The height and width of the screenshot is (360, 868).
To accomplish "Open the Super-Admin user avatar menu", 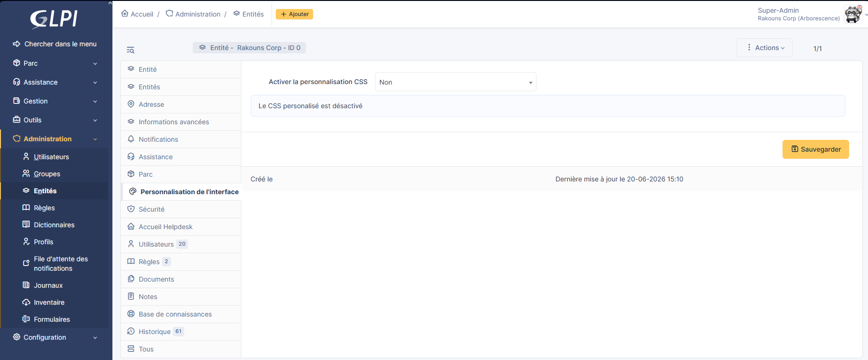I will point(853,14).
